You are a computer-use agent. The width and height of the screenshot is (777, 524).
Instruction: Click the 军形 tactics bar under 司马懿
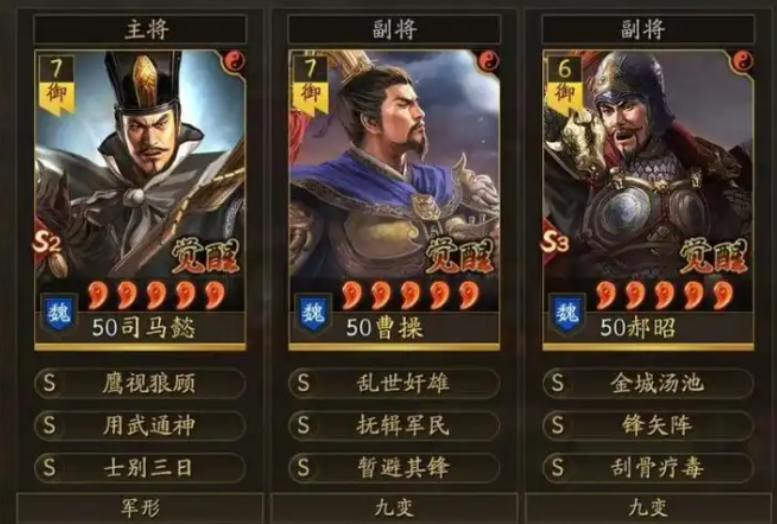pyautogui.click(x=140, y=508)
